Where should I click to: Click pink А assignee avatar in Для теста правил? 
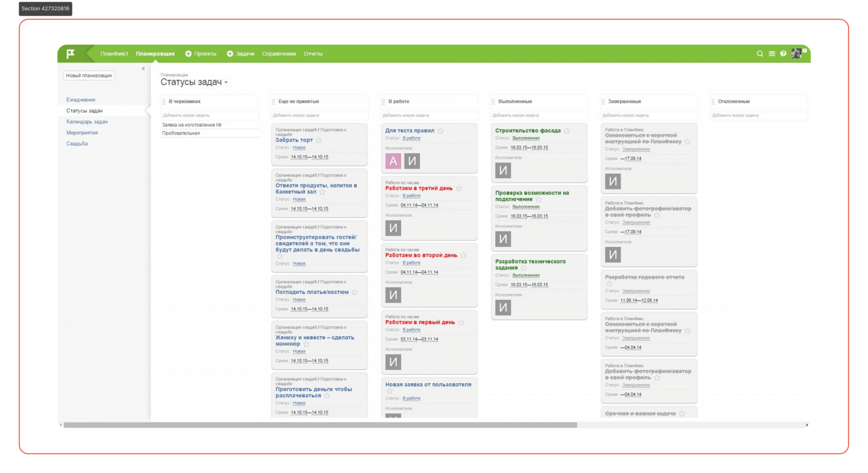(393, 161)
